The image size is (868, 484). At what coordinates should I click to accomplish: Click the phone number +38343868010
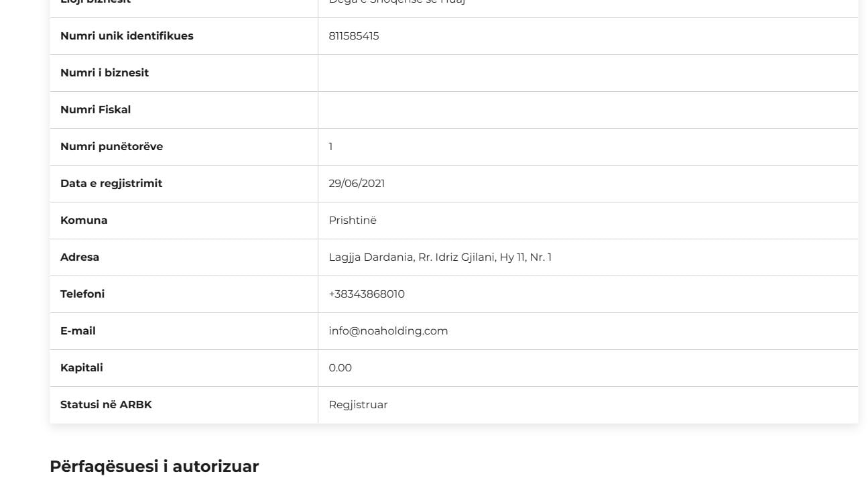367,294
